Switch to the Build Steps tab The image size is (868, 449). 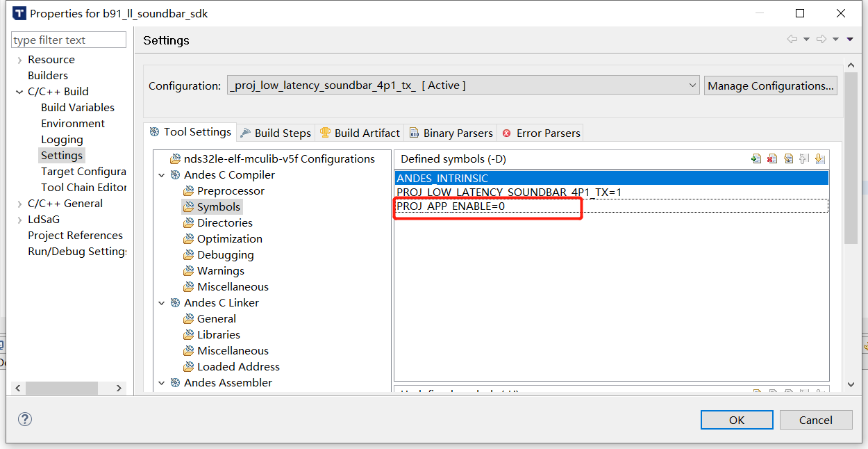coord(276,133)
